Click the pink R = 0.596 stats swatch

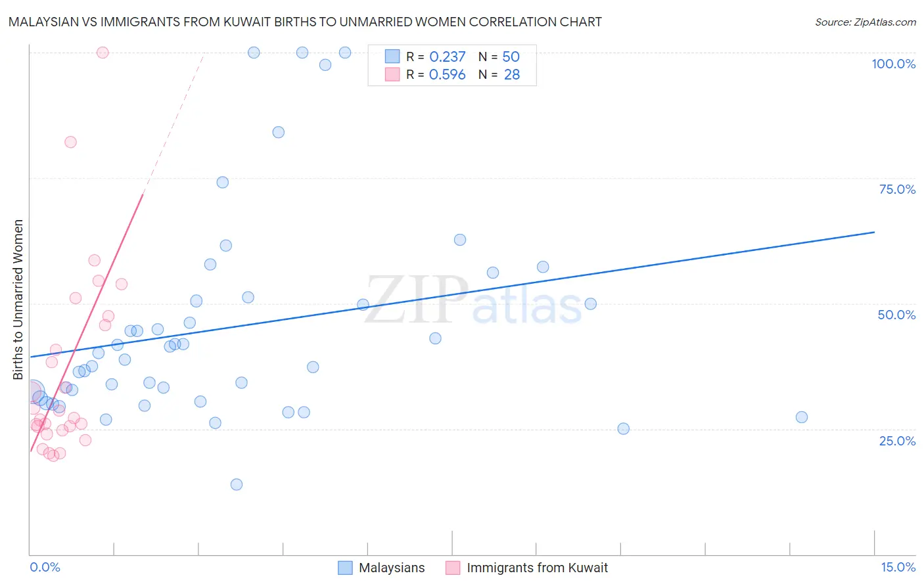[x=392, y=74]
